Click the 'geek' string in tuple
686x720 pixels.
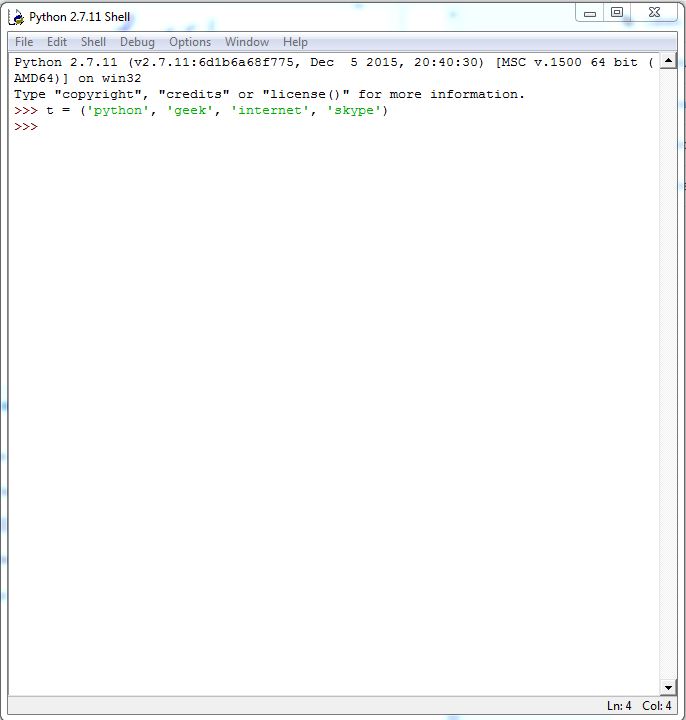[190, 111]
